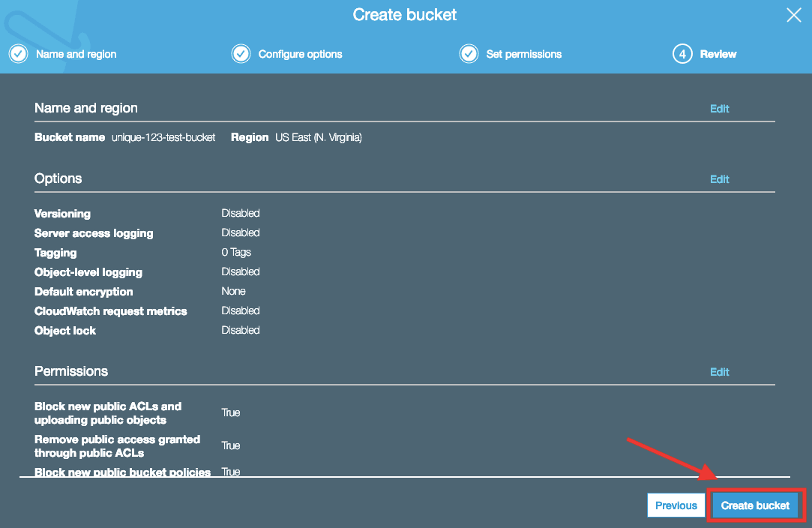Click the bucket name unique-123-test-bucket
This screenshot has height=528, width=812.
pyautogui.click(x=163, y=138)
